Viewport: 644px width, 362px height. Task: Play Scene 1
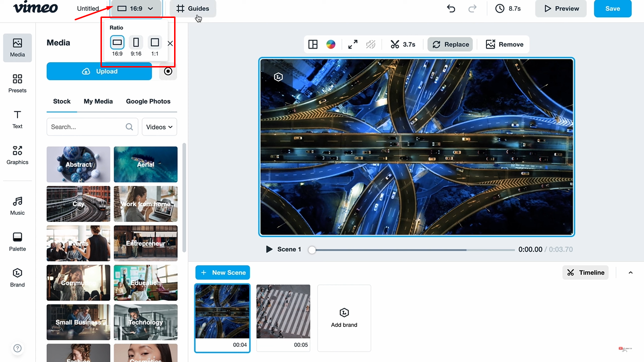pyautogui.click(x=269, y=249)
